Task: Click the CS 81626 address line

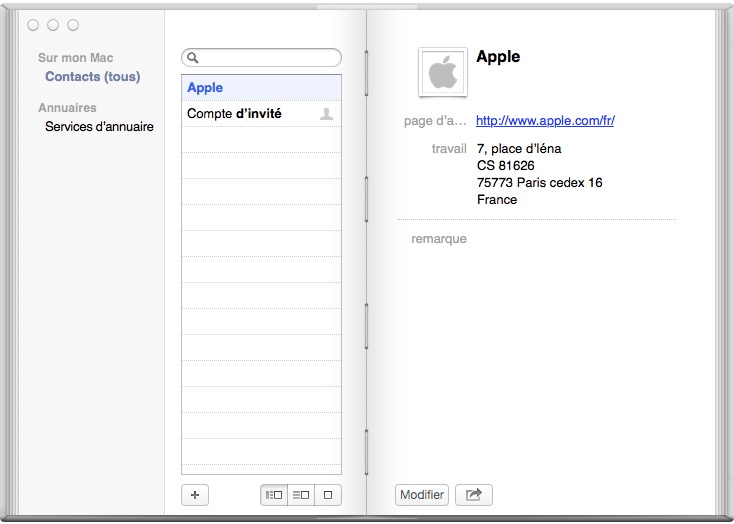Action: click(x=506, y=166)
